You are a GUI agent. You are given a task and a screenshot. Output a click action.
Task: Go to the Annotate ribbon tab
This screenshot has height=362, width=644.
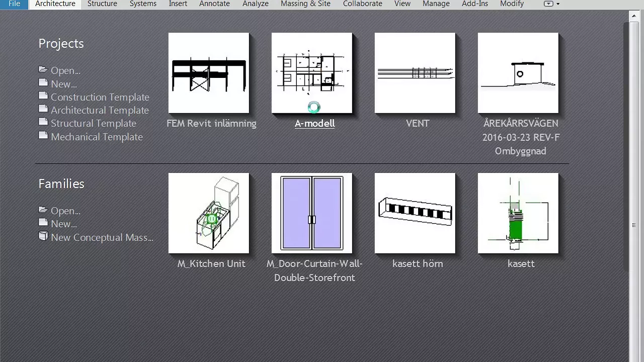214,4
